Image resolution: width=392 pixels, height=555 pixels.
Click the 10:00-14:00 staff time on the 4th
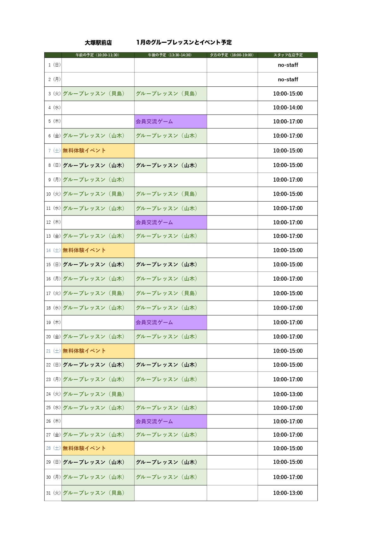point(288,108)
